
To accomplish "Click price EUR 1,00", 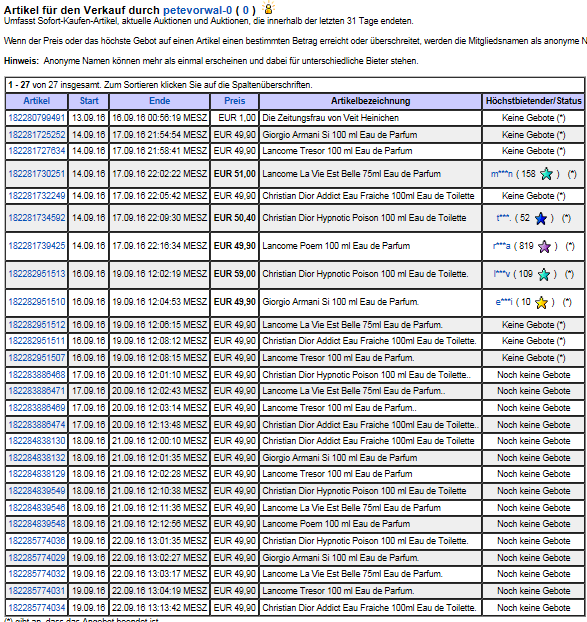I will click(237, 118).
